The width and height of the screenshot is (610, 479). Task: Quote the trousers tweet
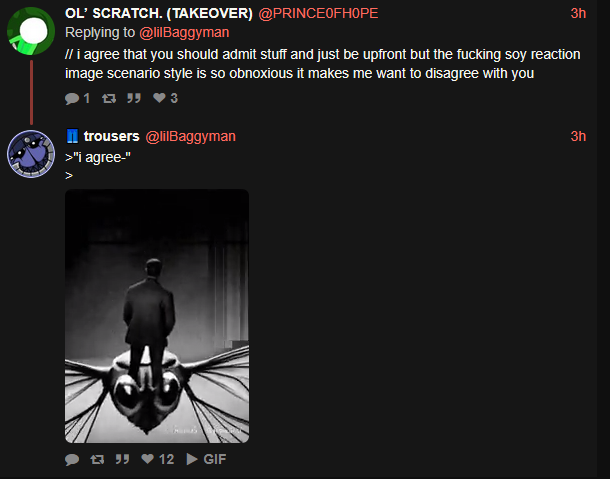[122, 459]
